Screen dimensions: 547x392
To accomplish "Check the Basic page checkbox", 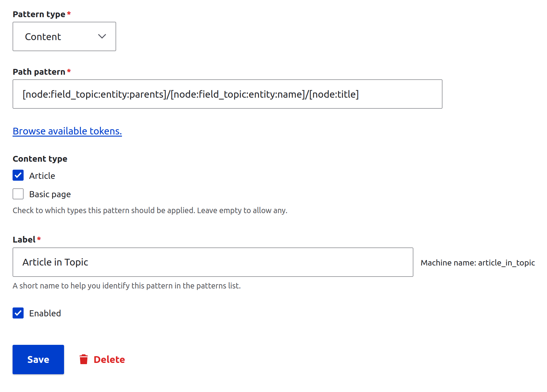I will click(x=18, y=194).
